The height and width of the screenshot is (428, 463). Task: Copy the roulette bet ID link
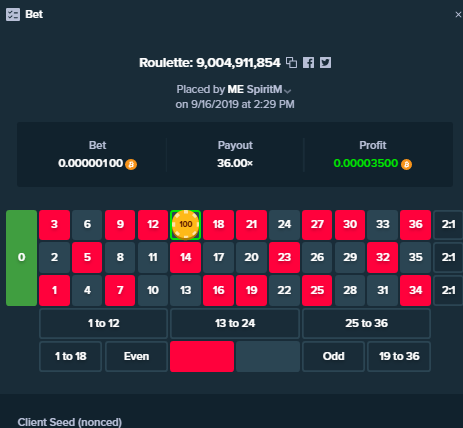click(x=292, y=63)
